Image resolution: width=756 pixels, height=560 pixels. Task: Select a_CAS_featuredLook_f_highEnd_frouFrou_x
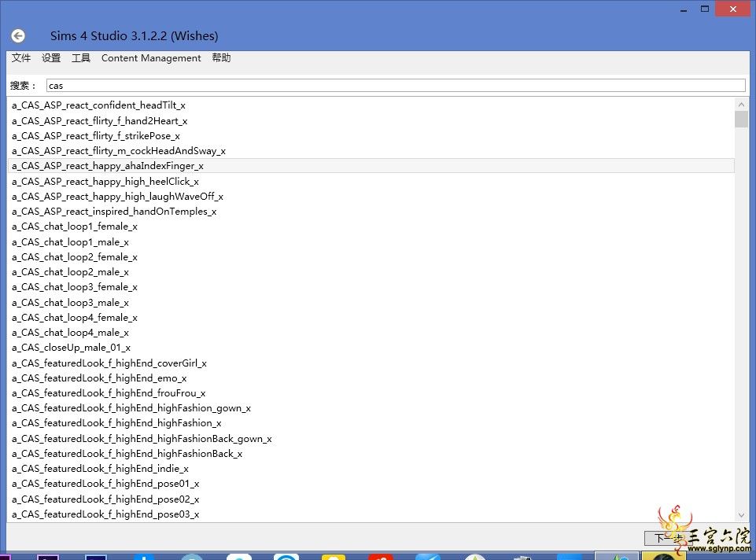[371, 392]
